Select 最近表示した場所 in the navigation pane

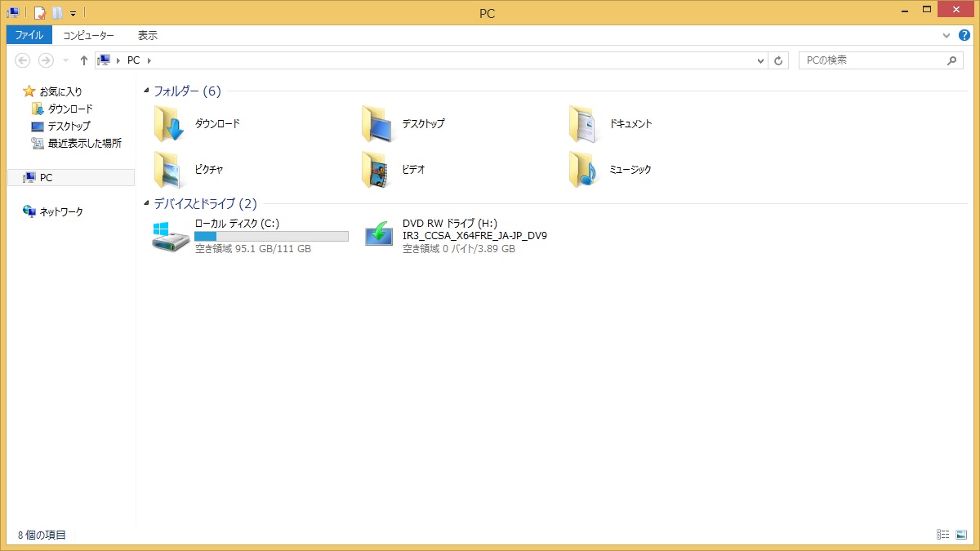point(84,143)
